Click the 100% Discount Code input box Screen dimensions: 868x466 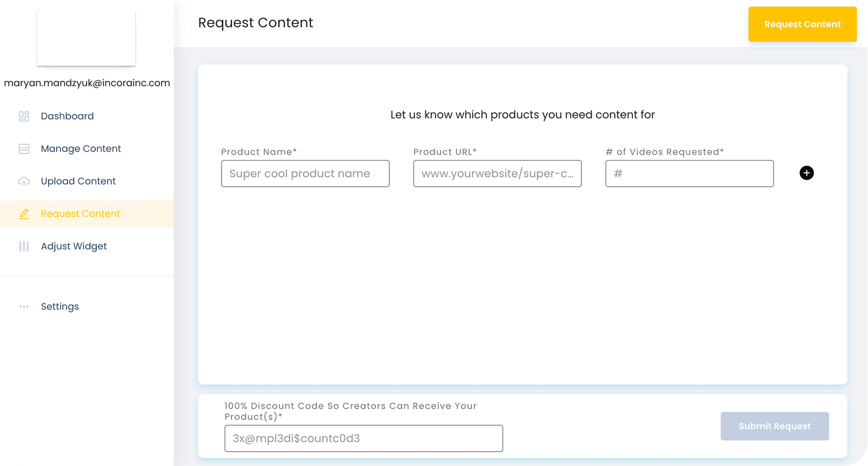[363, 438]
